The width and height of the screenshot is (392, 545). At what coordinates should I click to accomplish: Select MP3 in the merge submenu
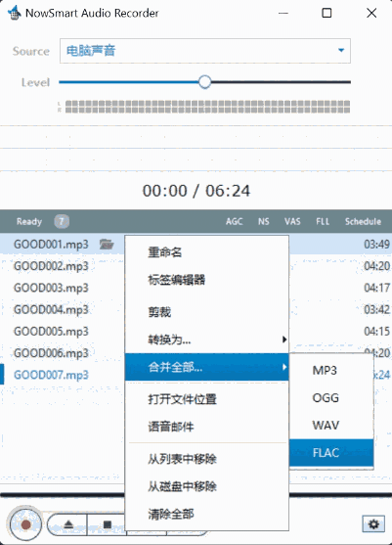(x=331, y=370)
